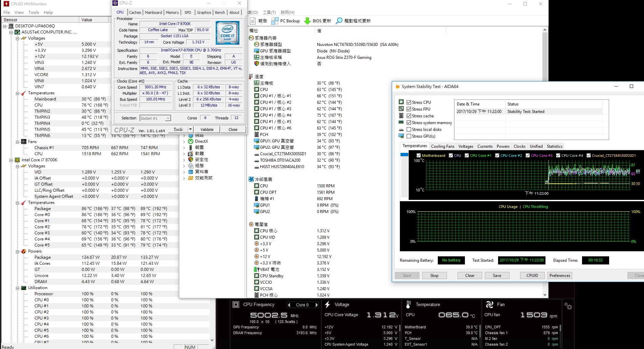
Task: Click the AIDA64 sensor list vertical scrollbar
Action: (x=545, y=162)
